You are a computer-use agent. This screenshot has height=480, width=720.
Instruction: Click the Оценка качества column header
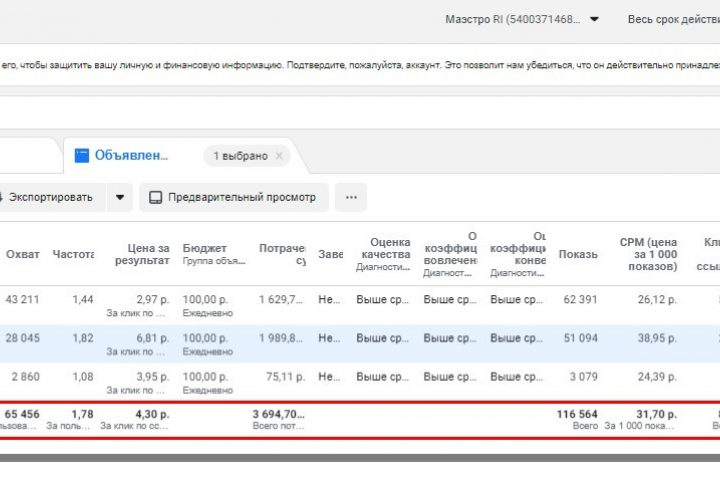pyautogui.click(x=385, y=248)
